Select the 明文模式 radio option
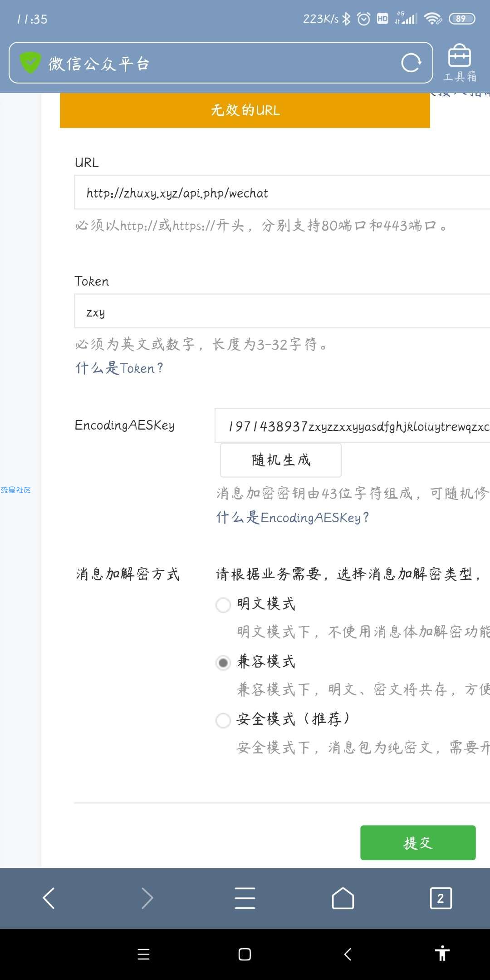 223,605
